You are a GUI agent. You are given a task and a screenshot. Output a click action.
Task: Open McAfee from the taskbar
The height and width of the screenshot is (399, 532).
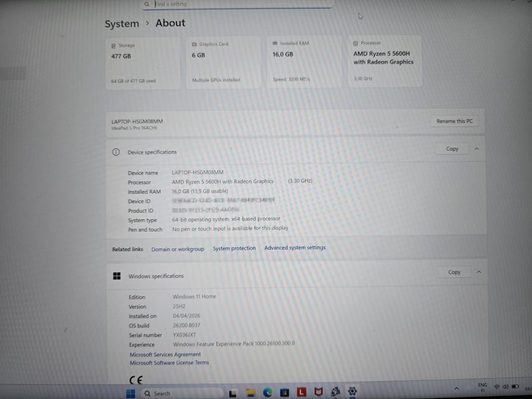click(x=318, y=392)
